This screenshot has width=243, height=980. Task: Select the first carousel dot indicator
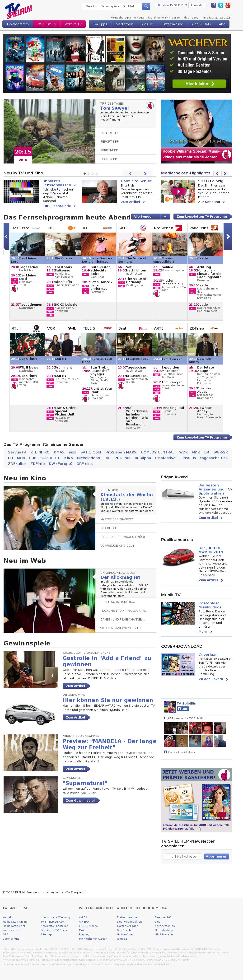tap(84, 173)
